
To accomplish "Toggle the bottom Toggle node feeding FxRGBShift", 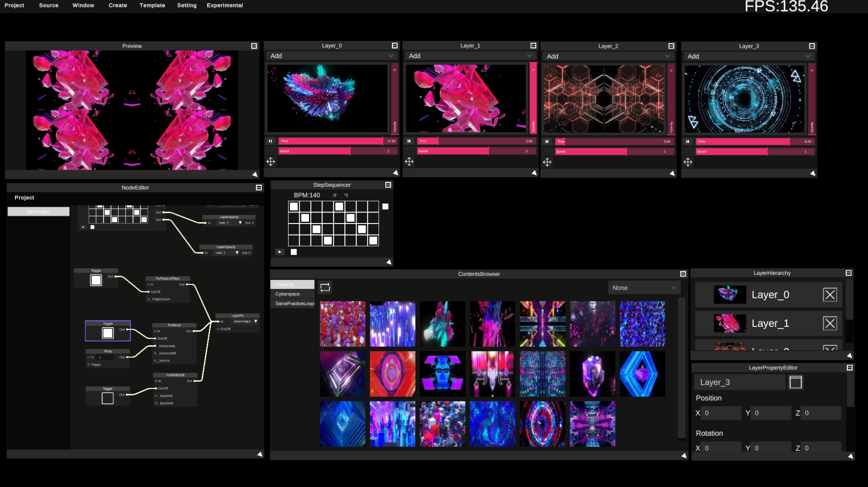I will pos(107,398).
